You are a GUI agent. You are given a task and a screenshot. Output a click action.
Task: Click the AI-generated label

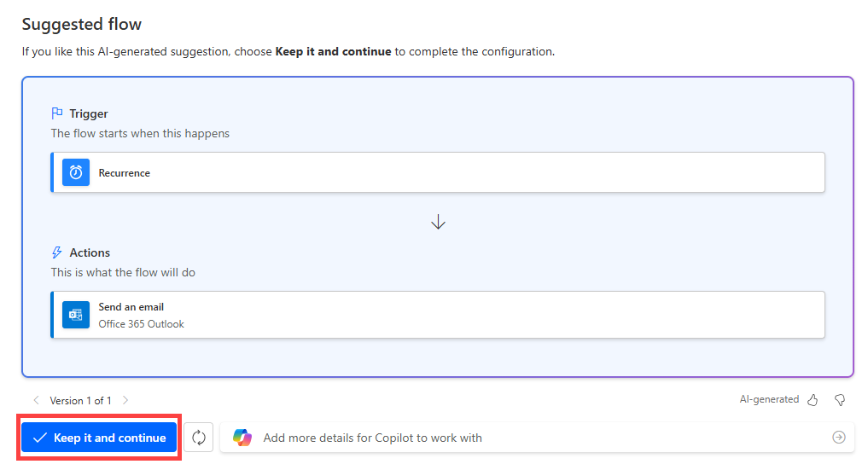[769, 399]
